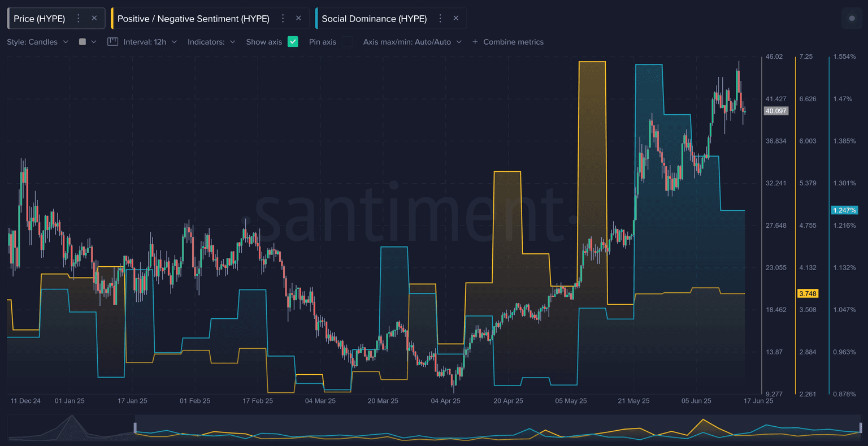Click the interval ruler icon

112,42
